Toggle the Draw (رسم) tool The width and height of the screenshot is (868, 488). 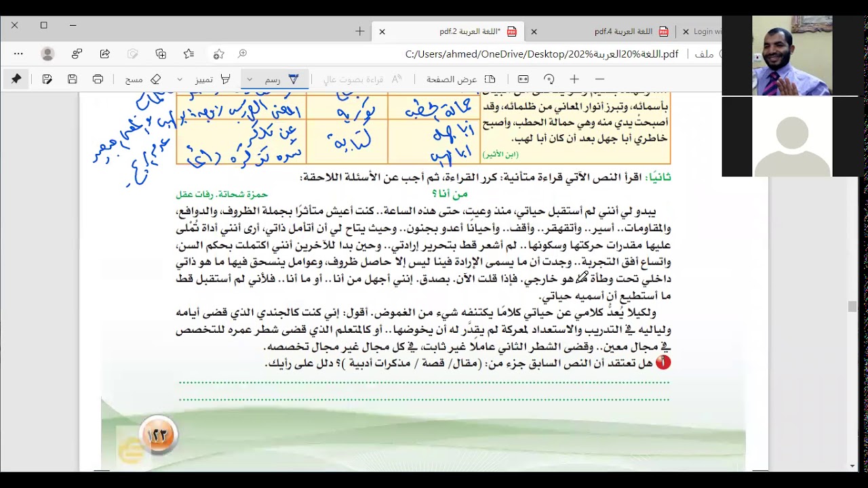[281, 79]
